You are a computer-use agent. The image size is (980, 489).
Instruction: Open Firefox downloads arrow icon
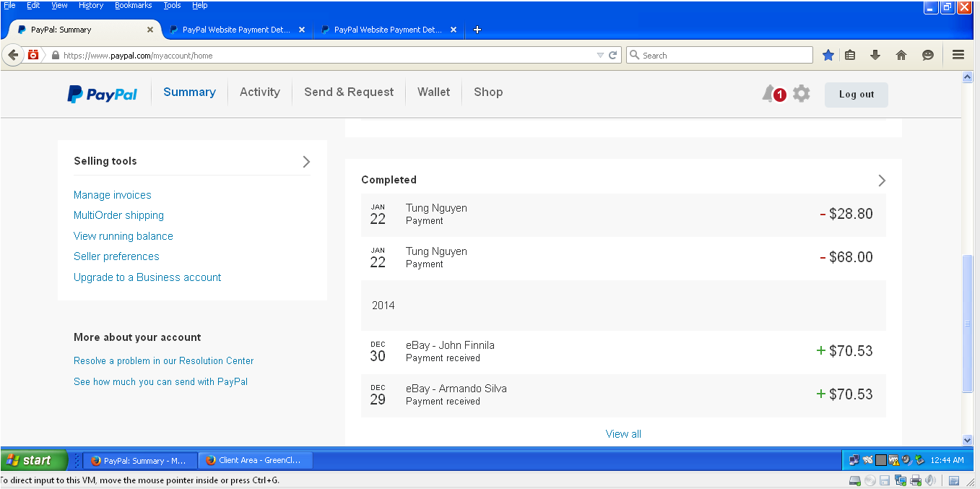point(875,55)
